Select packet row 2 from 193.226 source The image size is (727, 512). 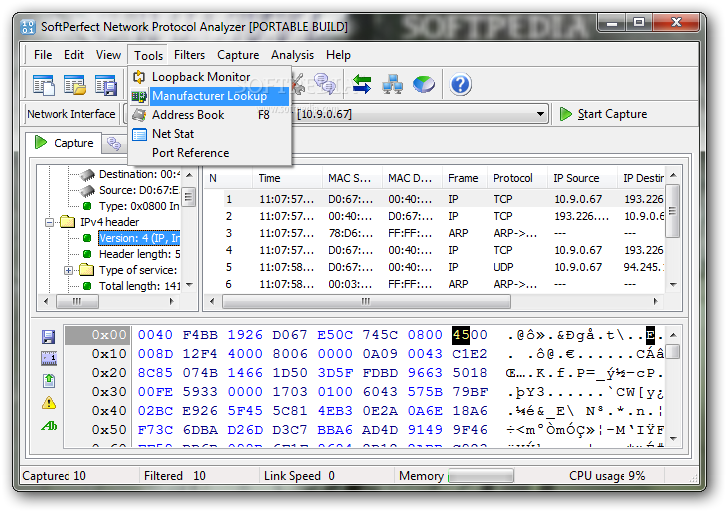[435, 217]
